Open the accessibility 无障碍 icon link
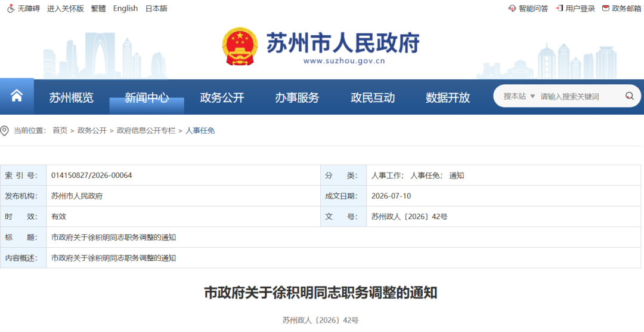The height and width of the screenshot is (332, 644). (11, 8)
